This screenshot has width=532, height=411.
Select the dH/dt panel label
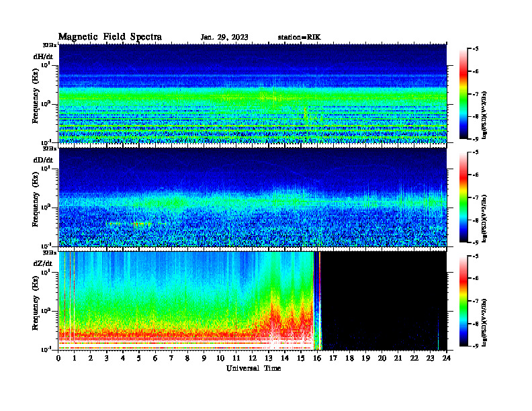[43, 56]
